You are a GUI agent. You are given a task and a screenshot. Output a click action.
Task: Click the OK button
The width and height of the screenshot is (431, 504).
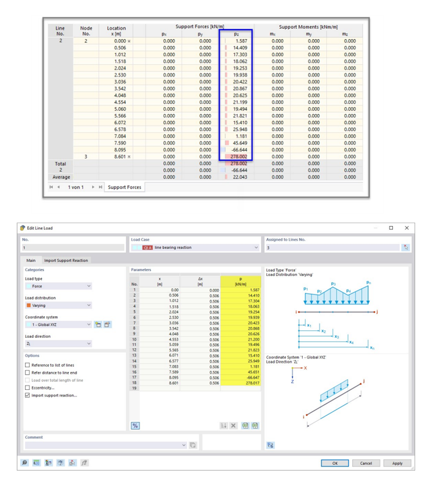[x=335, y=463]
